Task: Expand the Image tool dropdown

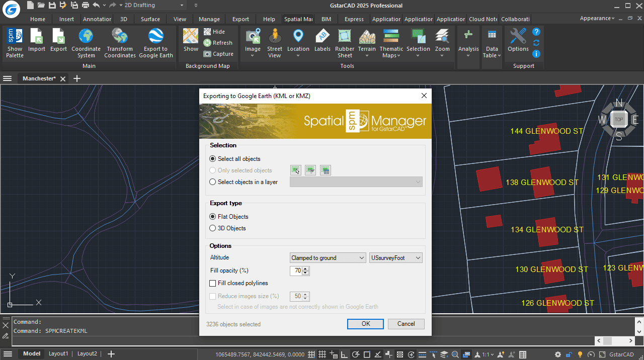Action: tap(253, 55)
